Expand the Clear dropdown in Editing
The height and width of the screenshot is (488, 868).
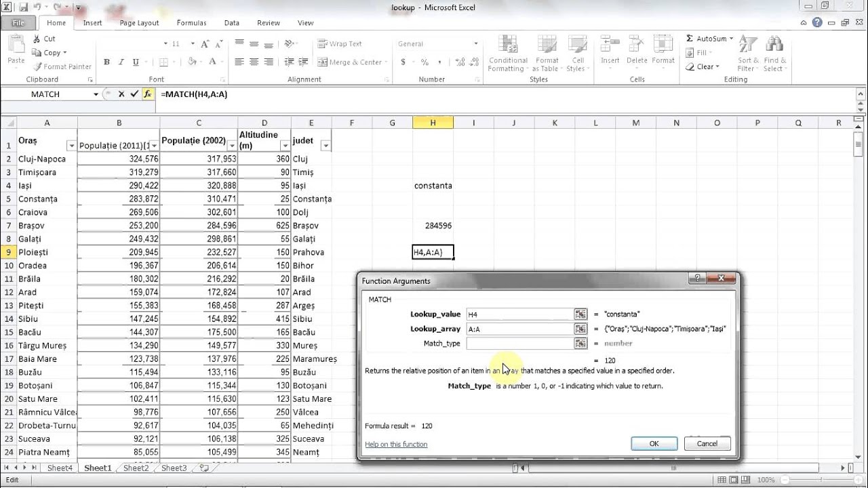(x=716, y=67)
